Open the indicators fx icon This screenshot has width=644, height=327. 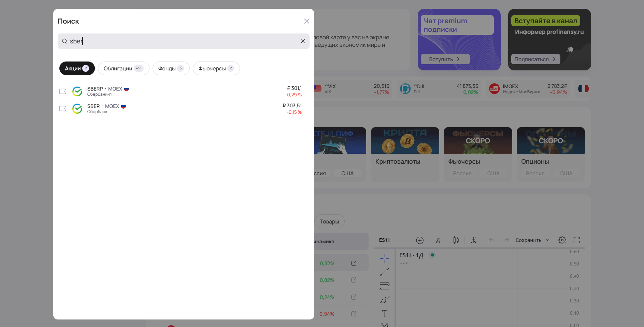pyautogui.click(x=474, y=240)
